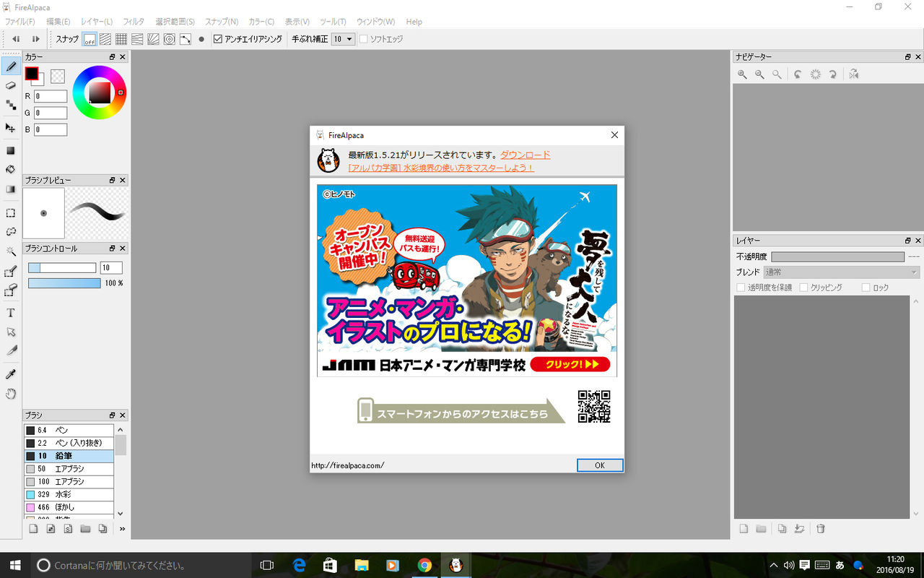Screen dimensions: 924x578
Task: Enable the vanishing point snap
Action: point(137,39)
